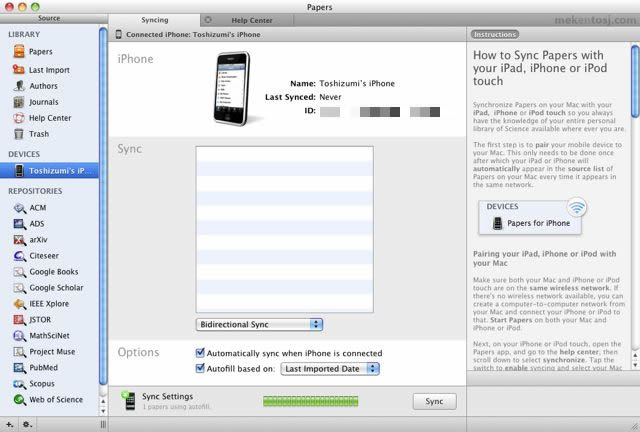640x432 pixels.
Task: Click the Help Center lifebuoy icon
Action: [19, 118]
